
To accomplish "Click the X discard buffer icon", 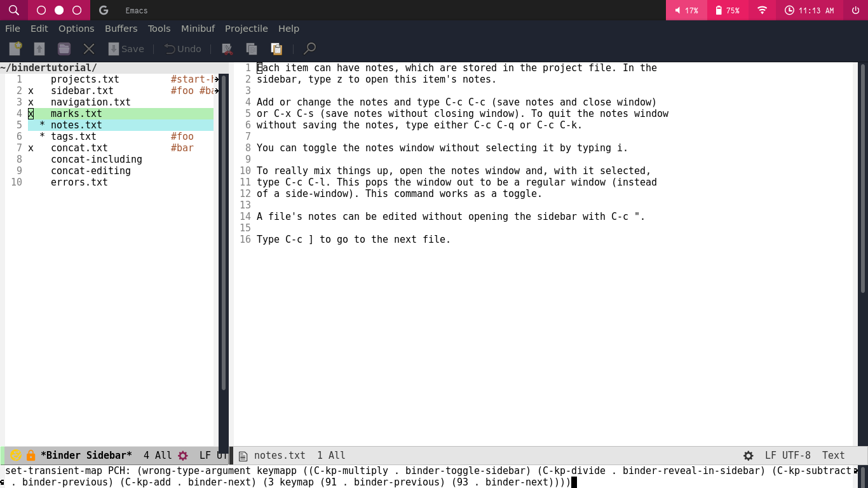I will coord(89,49).
